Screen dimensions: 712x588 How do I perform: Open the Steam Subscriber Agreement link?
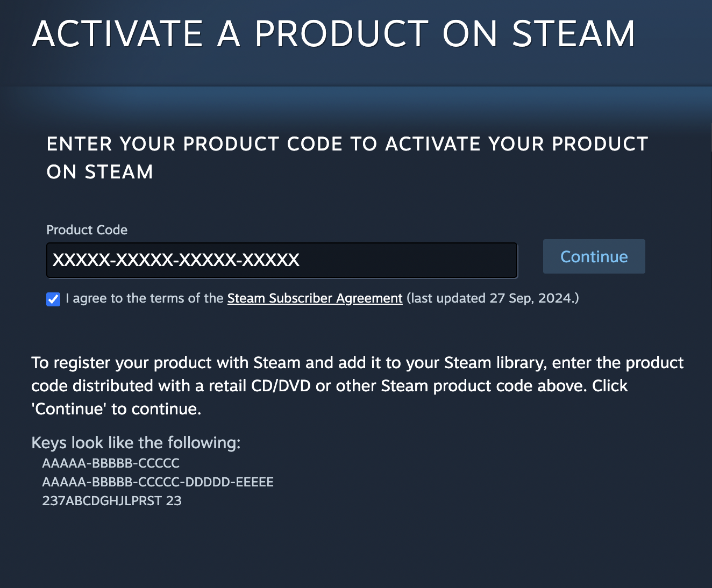click(315, 298)
